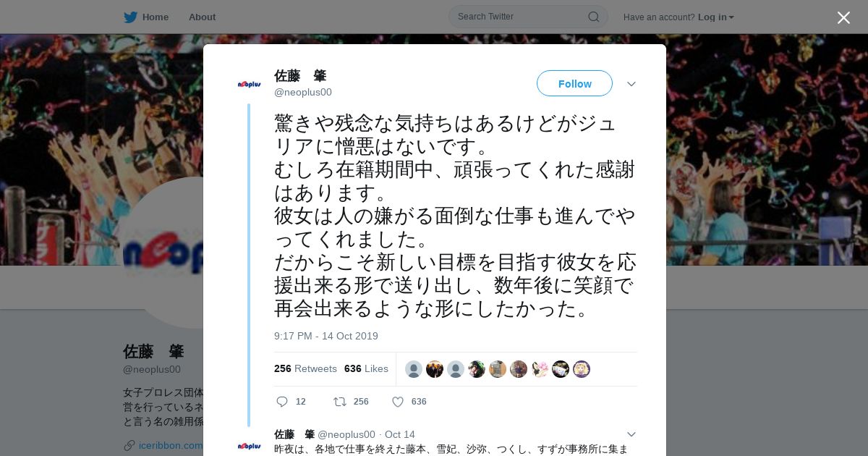
Task: View the 256 Retweets list
Action: [x=305, y=368]
